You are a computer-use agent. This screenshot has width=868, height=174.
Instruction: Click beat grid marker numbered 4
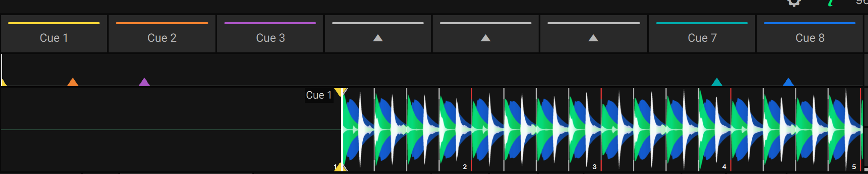(x=724, y=167)
